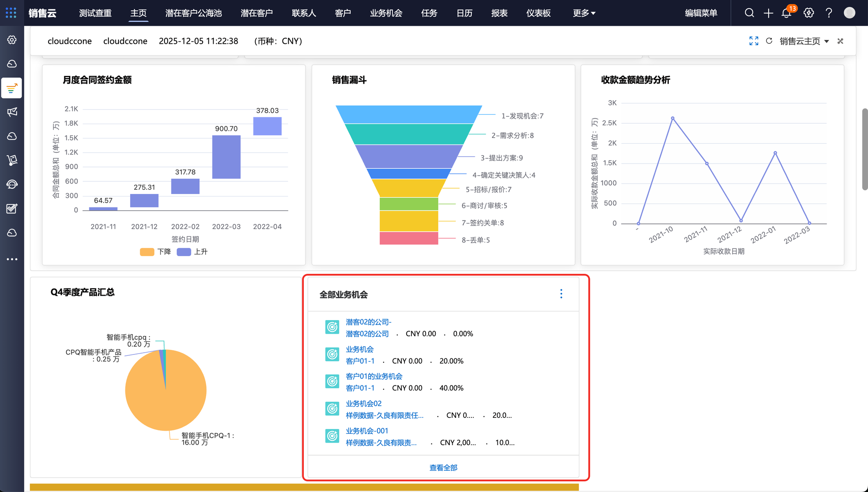Click the 查看全部 link
The image size is (868, 492).
pyautogui.click(x=443, y=468)
